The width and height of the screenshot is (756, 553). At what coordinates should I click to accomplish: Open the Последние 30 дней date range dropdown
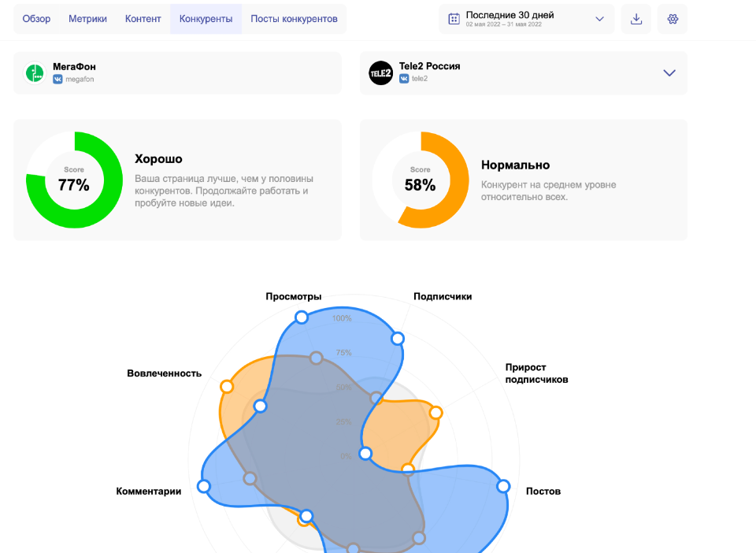tap(527, 19)
